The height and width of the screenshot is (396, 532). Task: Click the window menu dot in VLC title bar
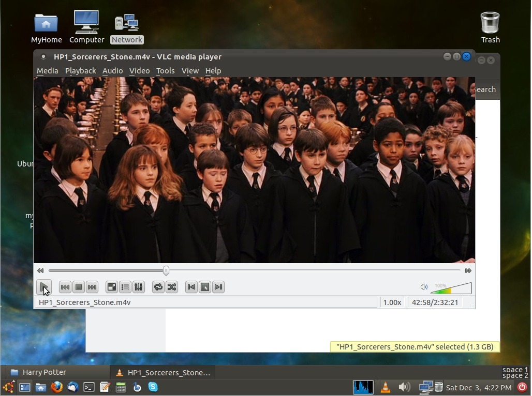(x=43, y=57)
